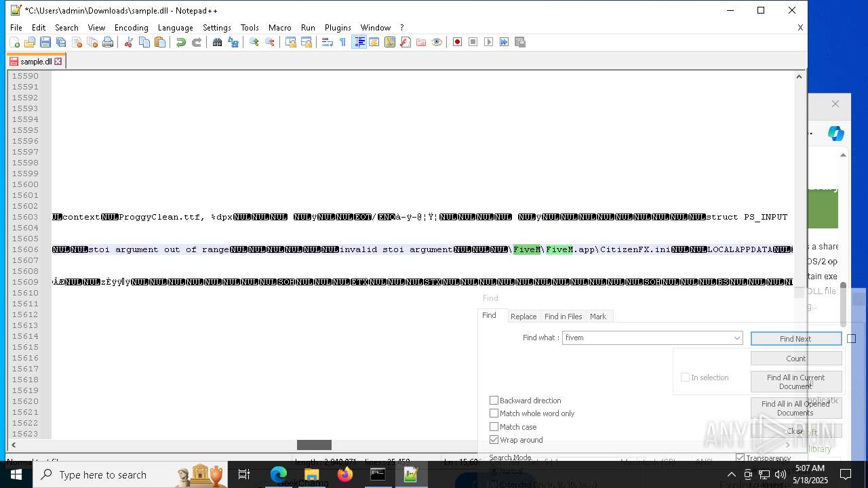This screenshot has height=488, width=868.
Task: Expand the Find what history dropdown
Action: point(736,338)
